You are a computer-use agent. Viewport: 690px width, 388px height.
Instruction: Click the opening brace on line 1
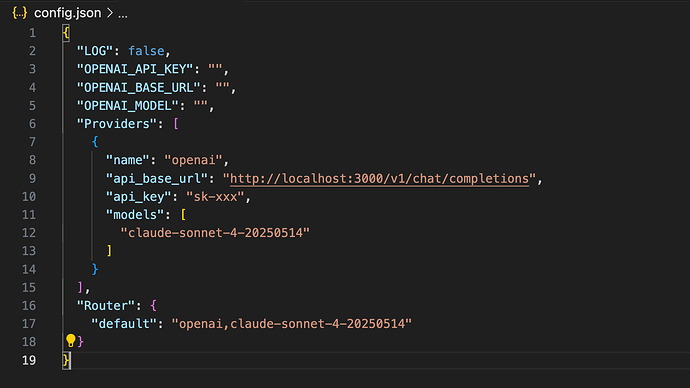click(66, 33)
